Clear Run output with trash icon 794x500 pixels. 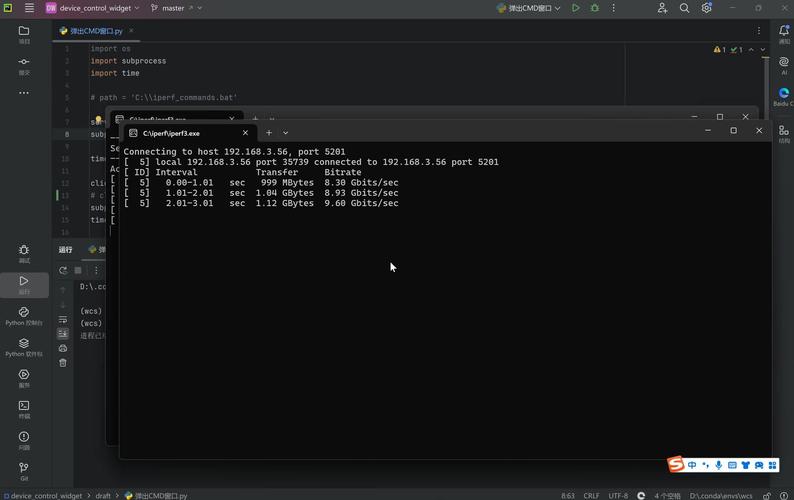[x=63, y=363]
